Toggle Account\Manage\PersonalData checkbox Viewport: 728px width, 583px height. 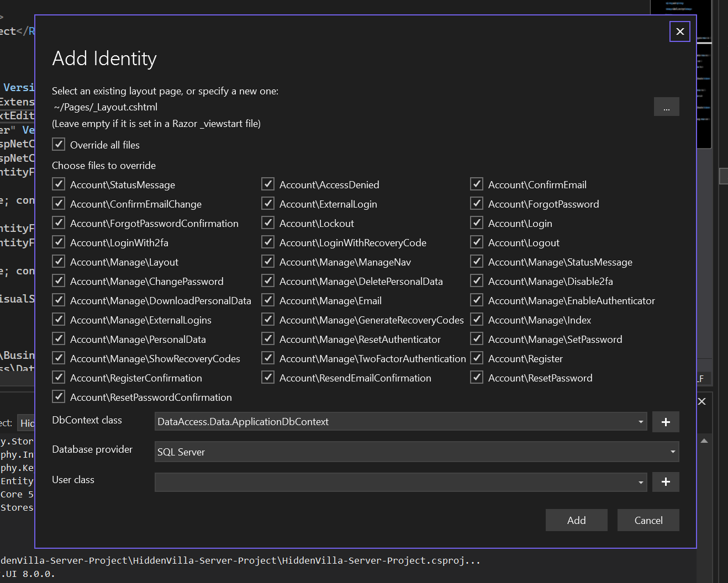pos(59,339)
